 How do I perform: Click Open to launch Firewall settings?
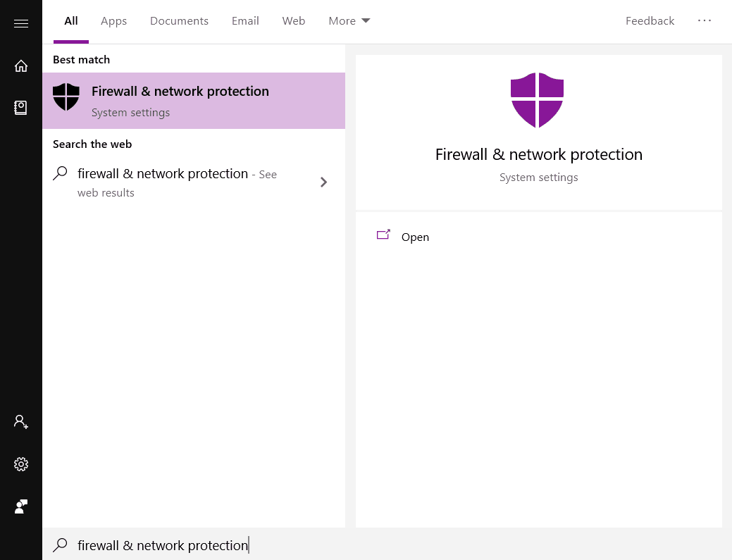pos(415,237)
